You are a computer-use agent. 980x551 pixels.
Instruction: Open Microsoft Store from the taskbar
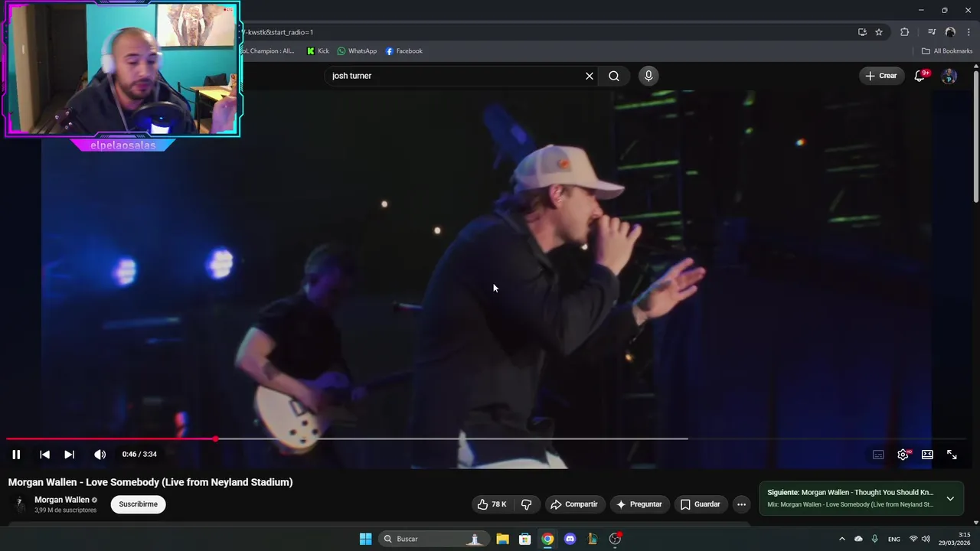(x=525, y=539)
